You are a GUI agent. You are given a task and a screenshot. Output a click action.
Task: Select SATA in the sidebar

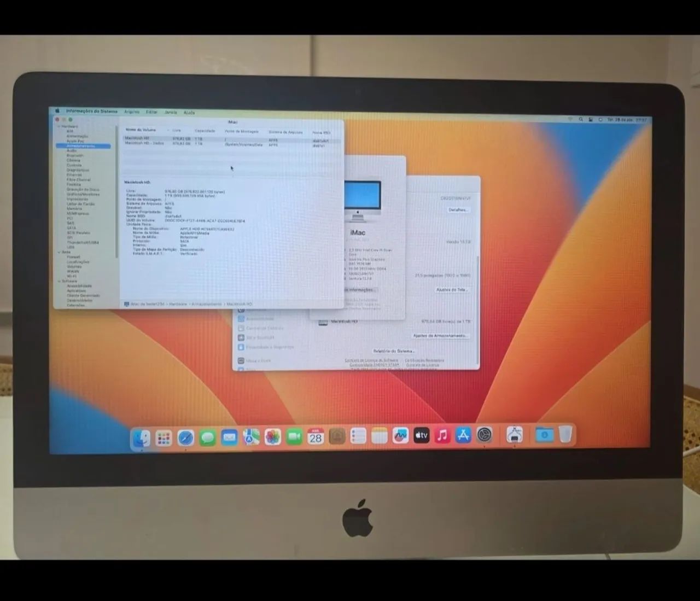pyautogui.click(x=71, y=228)
